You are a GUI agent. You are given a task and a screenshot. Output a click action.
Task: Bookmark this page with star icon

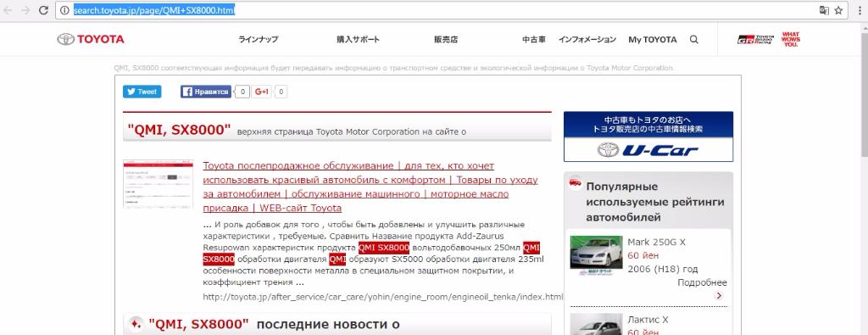838,10
